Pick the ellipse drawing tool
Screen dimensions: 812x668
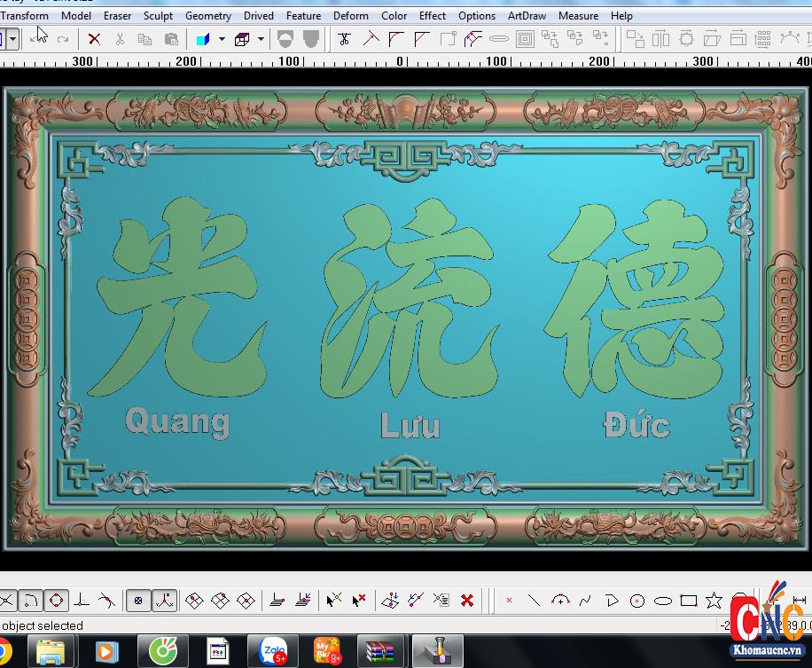[x=662, y=601]
